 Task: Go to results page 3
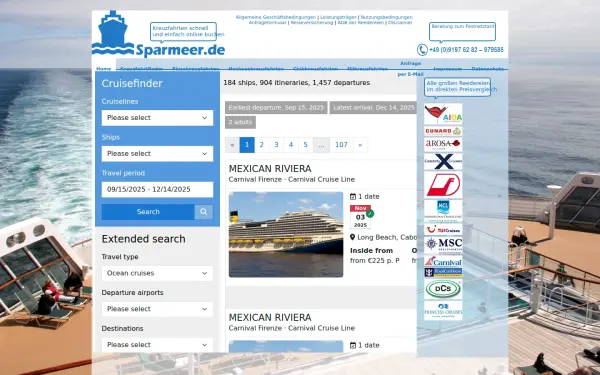276,145
